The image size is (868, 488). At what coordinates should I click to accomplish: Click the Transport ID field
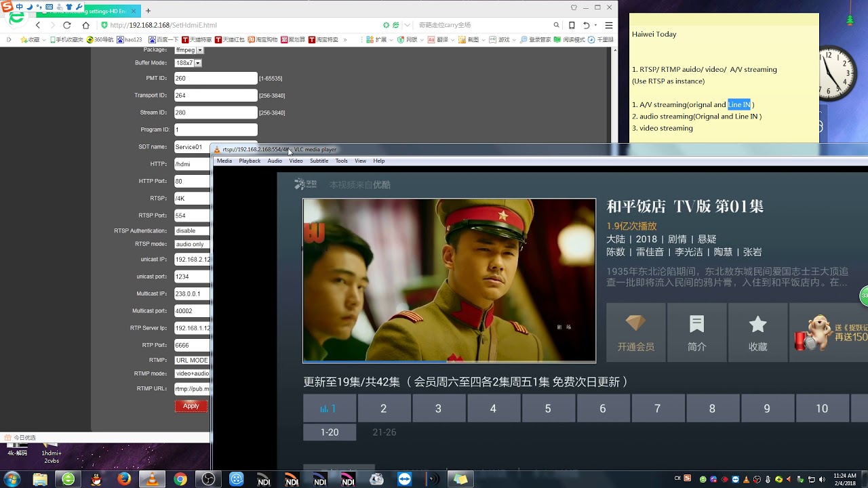(216, 96)
